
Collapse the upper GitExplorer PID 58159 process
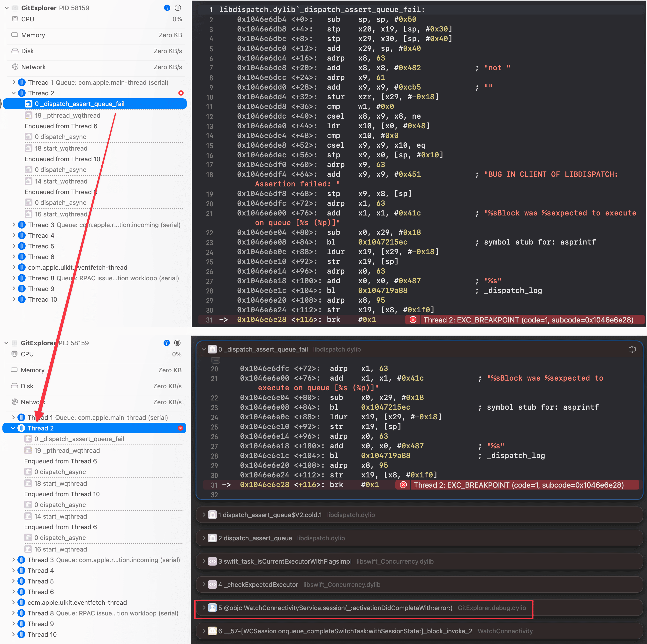coord(7,8)
